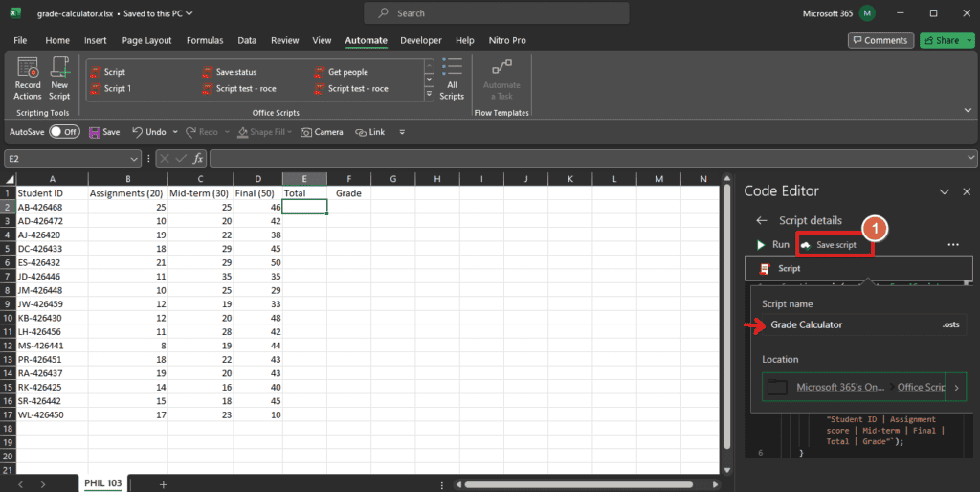Toggle the AutoSave switch
Screen dimensions: 980x492
[64, 132]
